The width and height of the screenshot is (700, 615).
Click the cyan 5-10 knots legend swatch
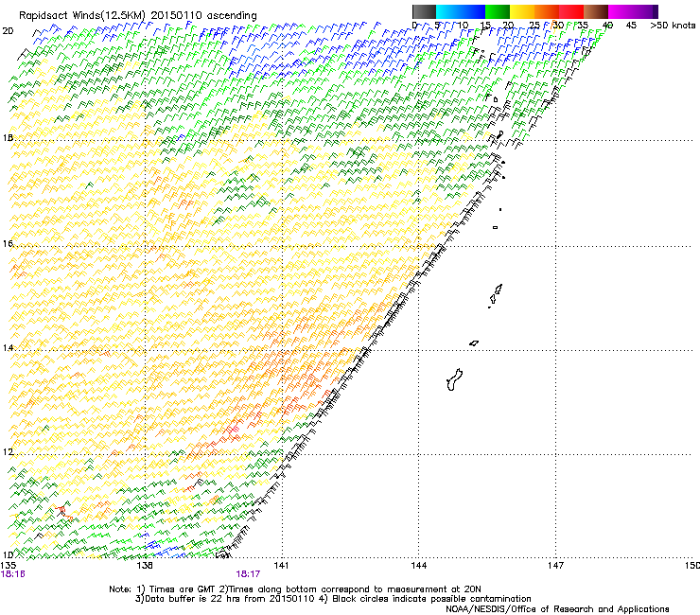448,11
